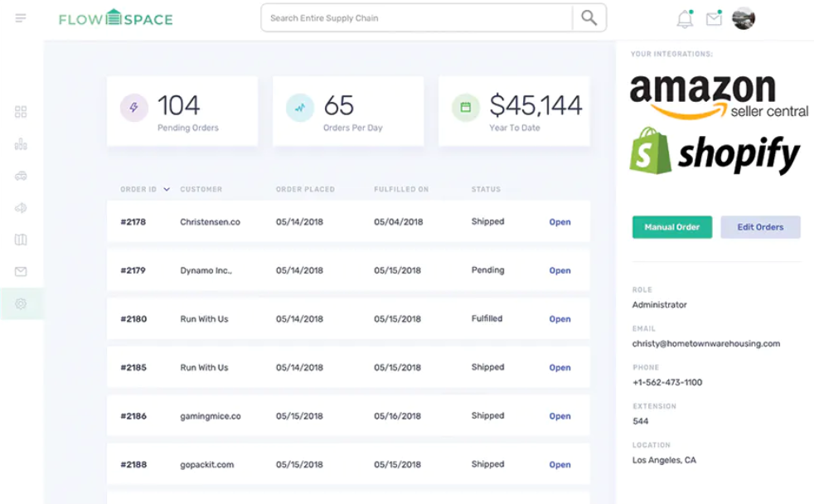Open the dashboard grid icon in sidebar
This screenshot has height=504, width=814.
tap(21, 112)
